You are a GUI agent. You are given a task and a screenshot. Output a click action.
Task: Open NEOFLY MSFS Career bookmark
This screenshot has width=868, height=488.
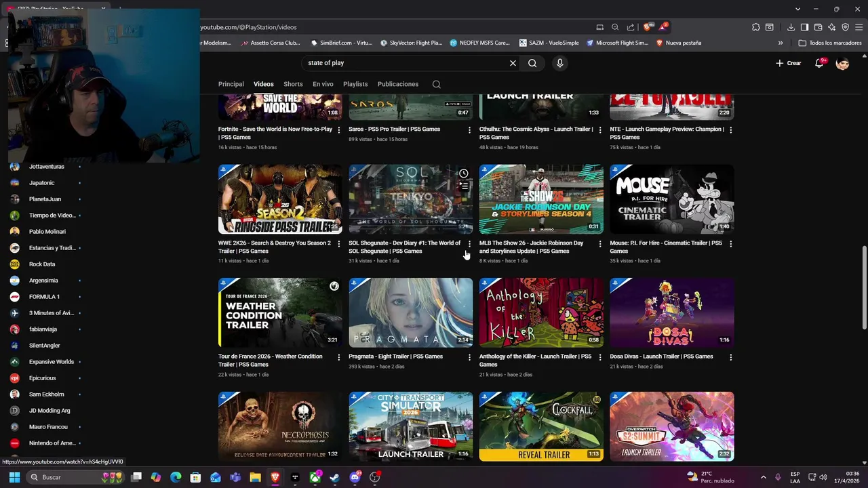(480, 43)
